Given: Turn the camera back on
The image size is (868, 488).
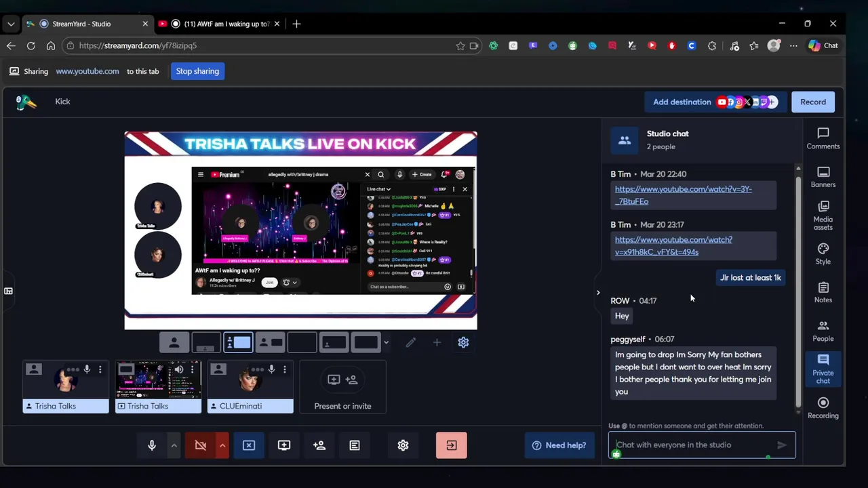Looking at the screenshot, I should pyautogui.click(x=200, y=445).
